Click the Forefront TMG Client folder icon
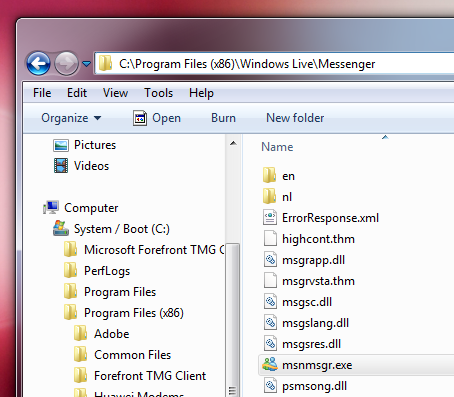The image size is (454, 397). pos(81,375)
